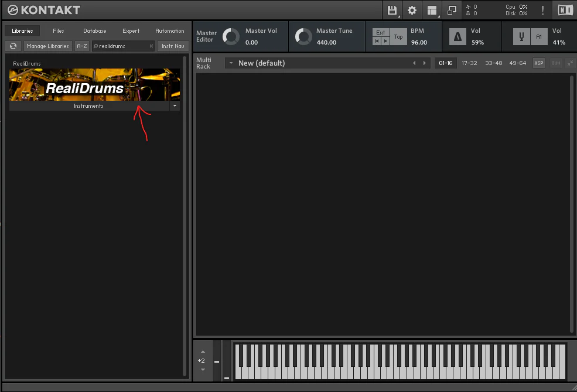Open the RealiDrums Instruments button
577x392 pixels.
[x=88, y=106]
